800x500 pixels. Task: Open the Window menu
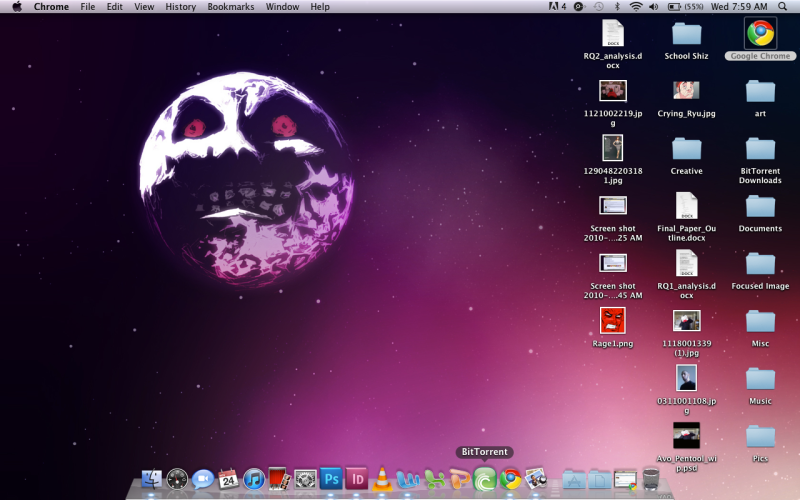(x=282, y=7)
